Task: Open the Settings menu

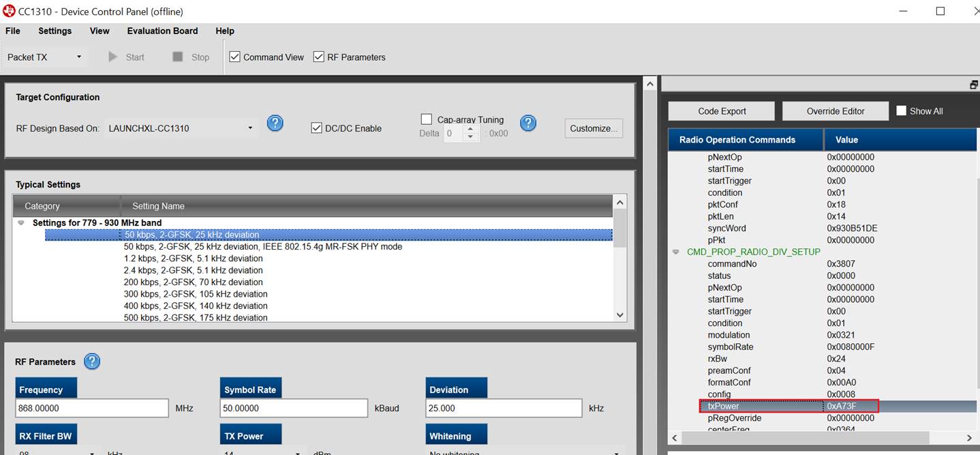Action: (55, 31)
